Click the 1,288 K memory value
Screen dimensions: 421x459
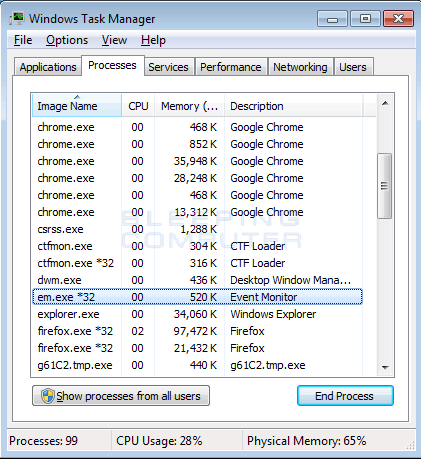coord(199,229)
